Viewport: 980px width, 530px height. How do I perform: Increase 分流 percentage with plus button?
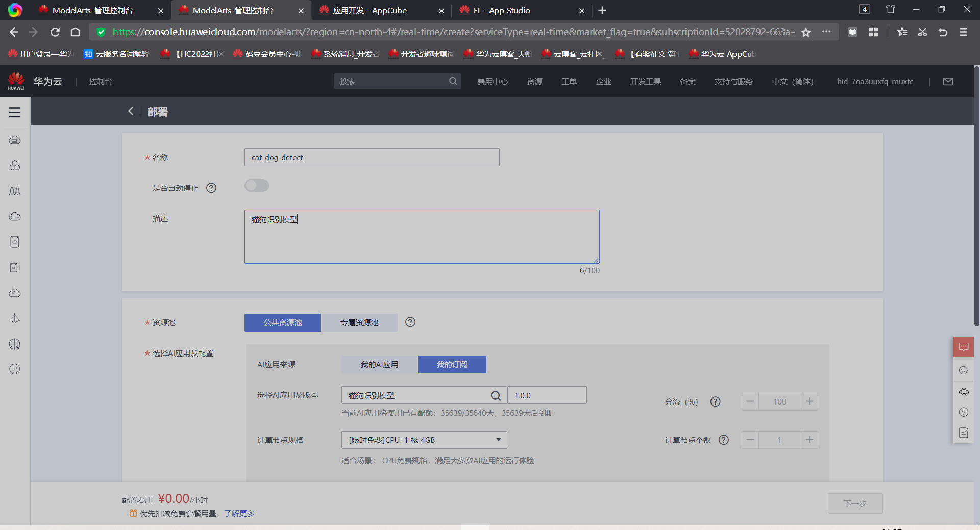pyautogui.click(x=810, y=402)
